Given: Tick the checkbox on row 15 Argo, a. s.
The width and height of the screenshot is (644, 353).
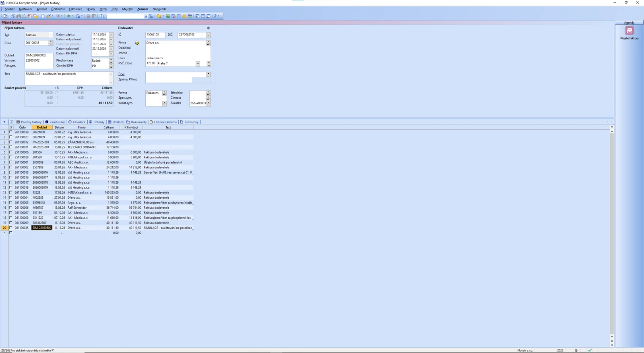Looking at the screenshot, I should (11, 202).
